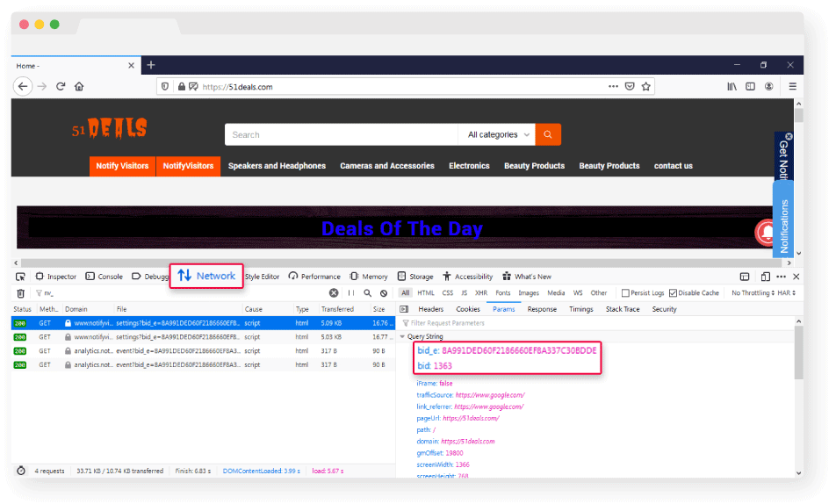Open Speakers and Headphones category
This screenshot has height=504, width=836.
click(277, 166)
